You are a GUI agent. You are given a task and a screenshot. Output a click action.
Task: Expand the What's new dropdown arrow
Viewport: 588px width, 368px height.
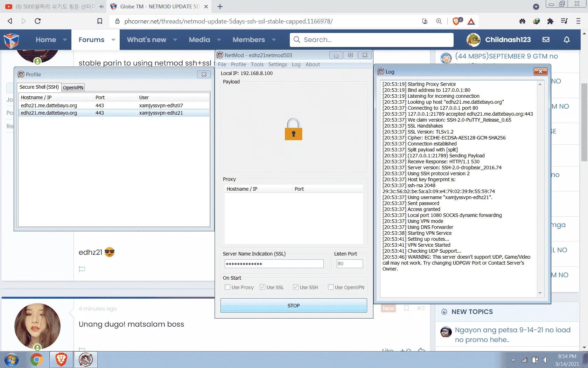click(x=175, y=40)
